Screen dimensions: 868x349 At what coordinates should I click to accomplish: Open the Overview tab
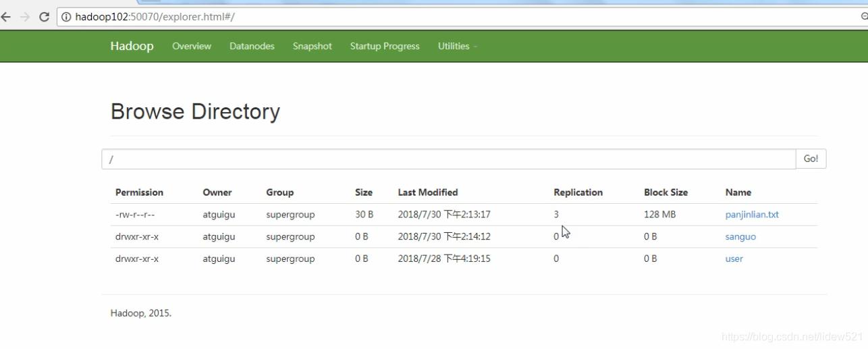192,47
